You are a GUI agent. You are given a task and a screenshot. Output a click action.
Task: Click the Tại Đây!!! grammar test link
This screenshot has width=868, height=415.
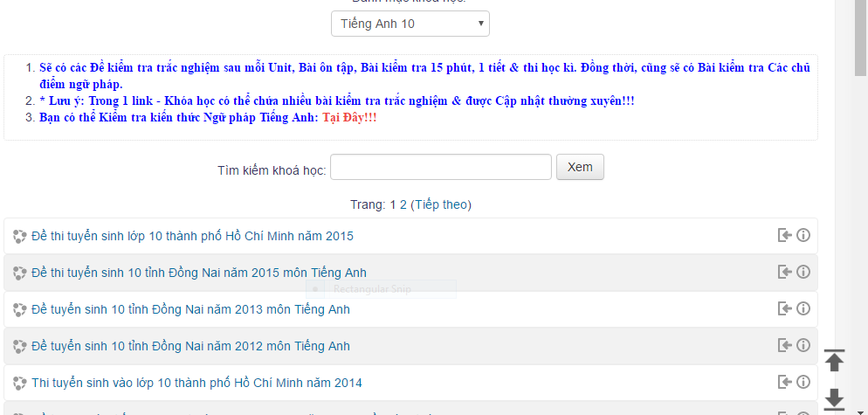pyautogui.click(x=349, y=117)
